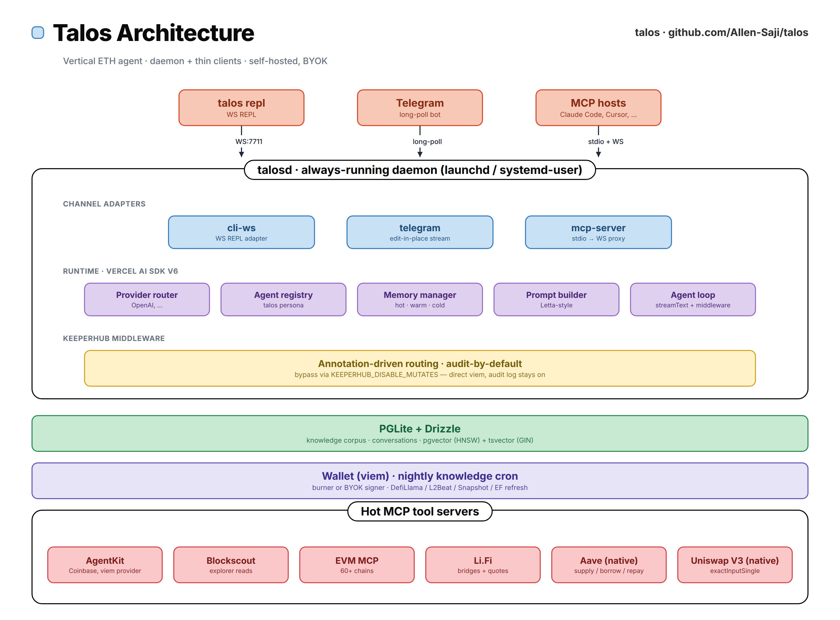Click the Talos Architecture title
Screen dimensions: 840x620
[153, 33]
